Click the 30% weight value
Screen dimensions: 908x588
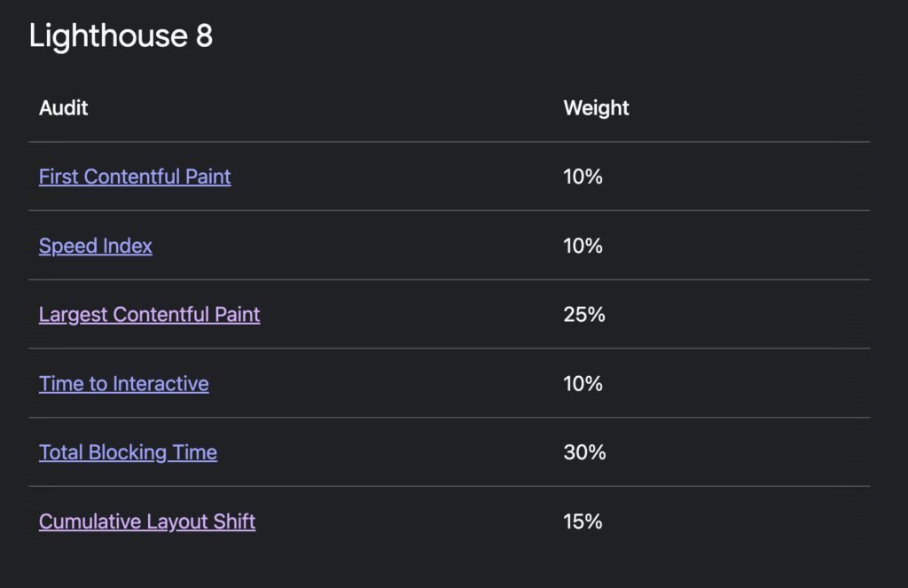pos(585,452)
